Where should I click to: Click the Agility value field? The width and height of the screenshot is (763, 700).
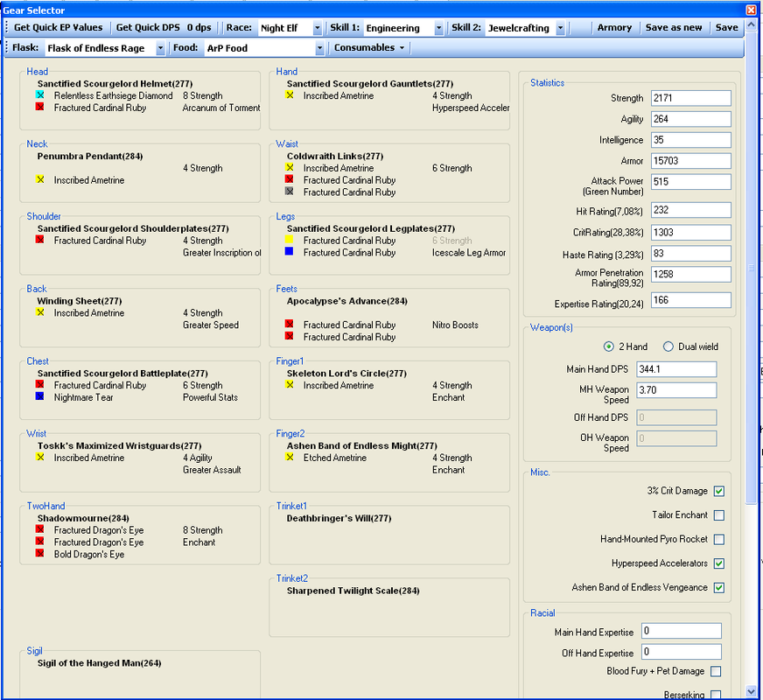690,119
